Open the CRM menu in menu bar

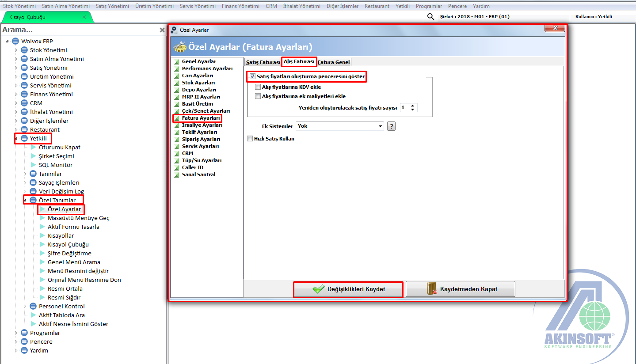click(x=271, y=6)
